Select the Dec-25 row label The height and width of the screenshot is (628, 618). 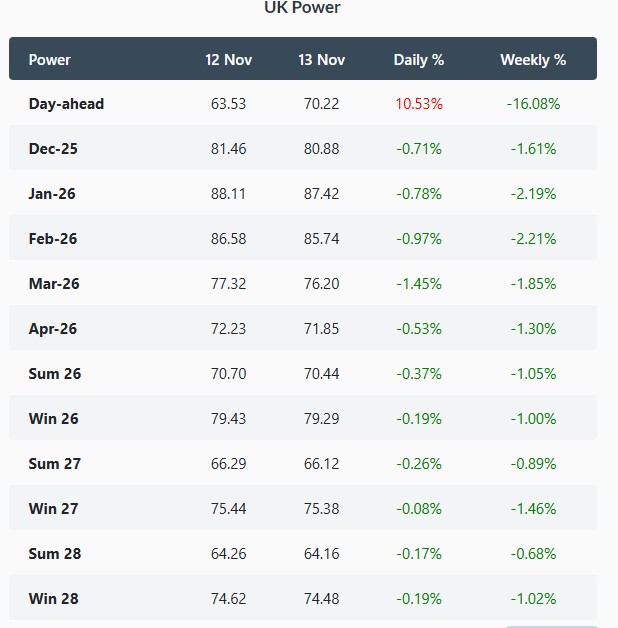click(53, 149)
